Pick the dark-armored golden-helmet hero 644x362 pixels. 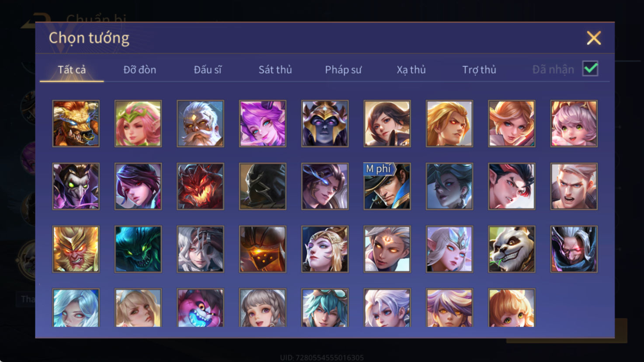tap(325, 124)
